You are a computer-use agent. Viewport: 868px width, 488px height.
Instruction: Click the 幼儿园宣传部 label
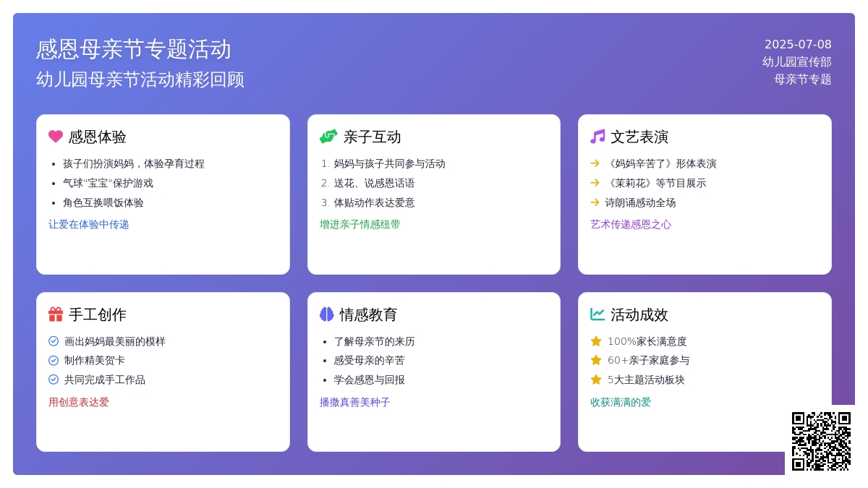coord(797,62)
